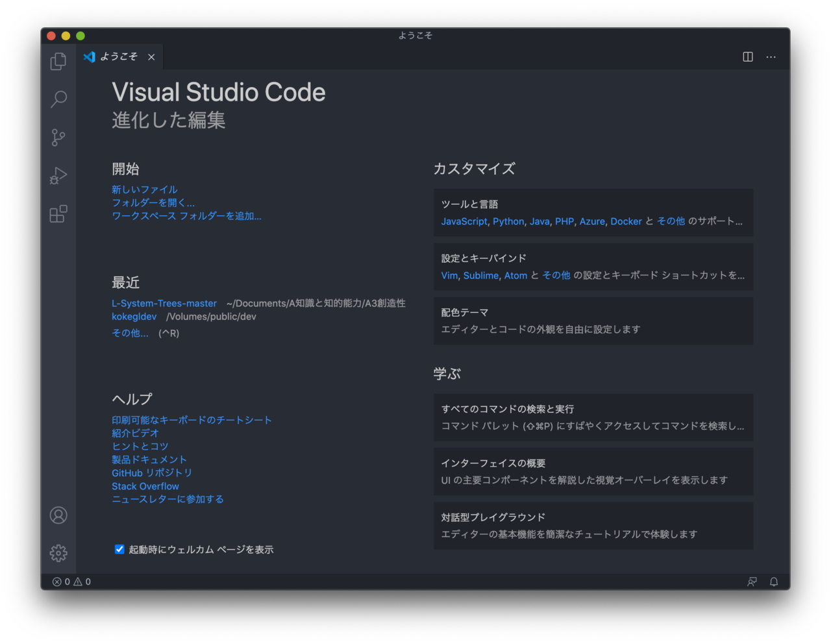The image size is (831, 644).
Task: Click the その他... recent link
Action: (x=130, y=333)
